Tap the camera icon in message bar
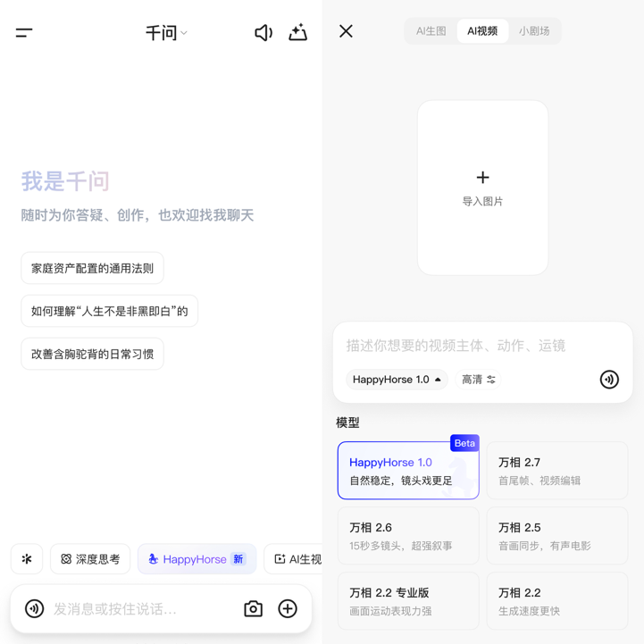 coord(254,609)
